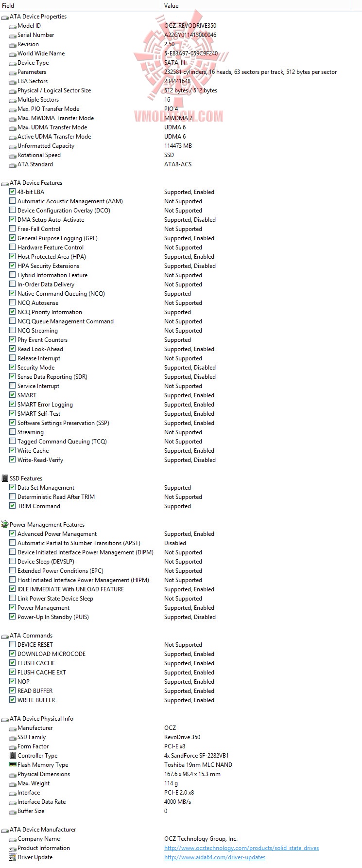Screen dimensions: 362x868
Task: Select the Hybrid Information Feature row label
Action: [52, 275]
